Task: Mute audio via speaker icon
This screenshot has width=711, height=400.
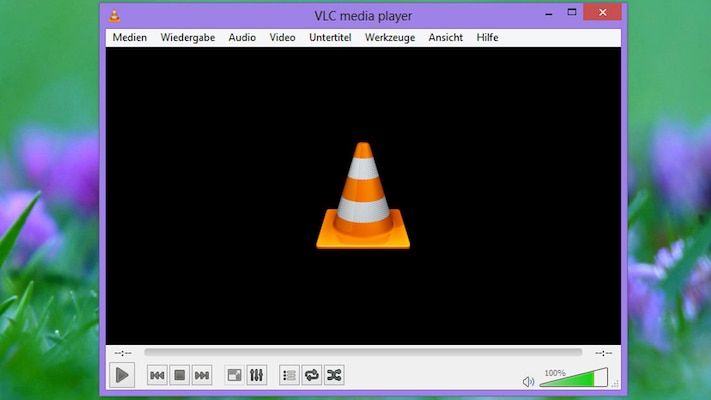Action: pos(528,381)
